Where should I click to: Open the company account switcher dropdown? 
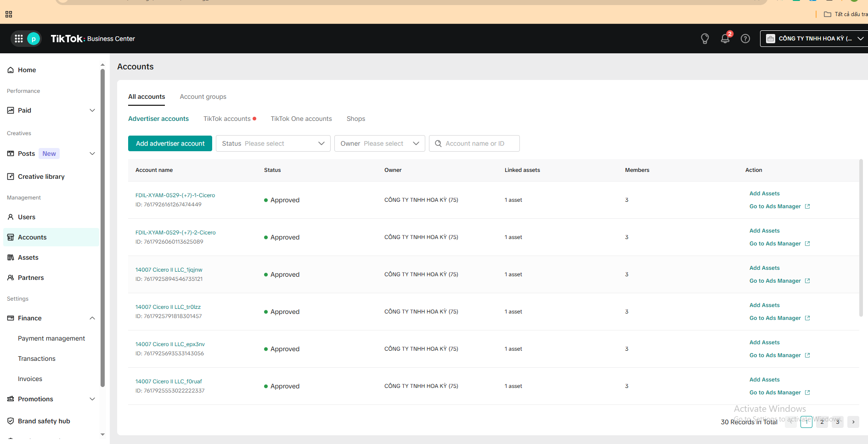814,39
